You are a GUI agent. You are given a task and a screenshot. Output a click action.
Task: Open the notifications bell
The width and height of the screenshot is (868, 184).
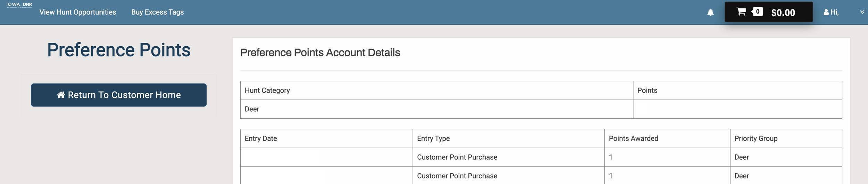(x=710, y=13)
